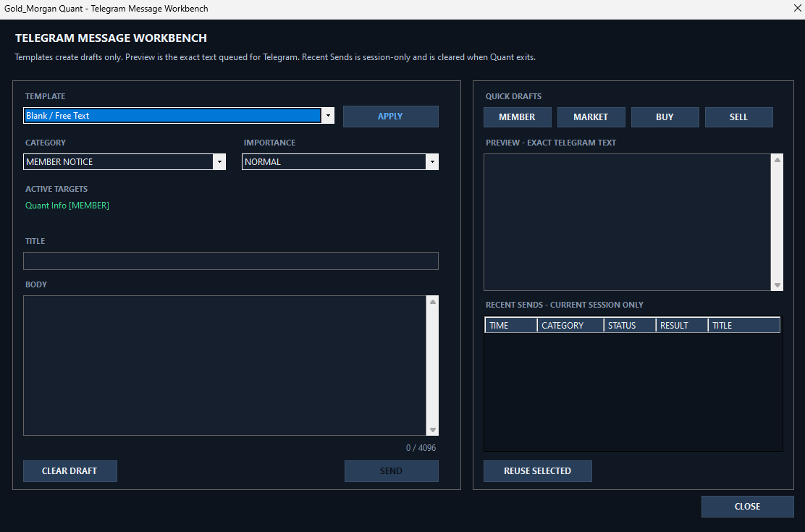Click the Body scrollbar down arrow
Viewport: 805px width, 532px height.
click(433, 430)
